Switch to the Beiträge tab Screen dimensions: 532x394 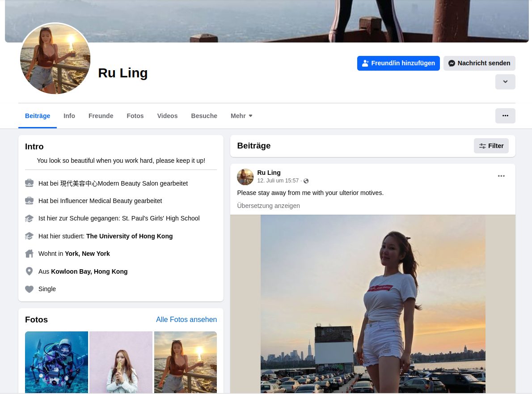click(38, 116)
